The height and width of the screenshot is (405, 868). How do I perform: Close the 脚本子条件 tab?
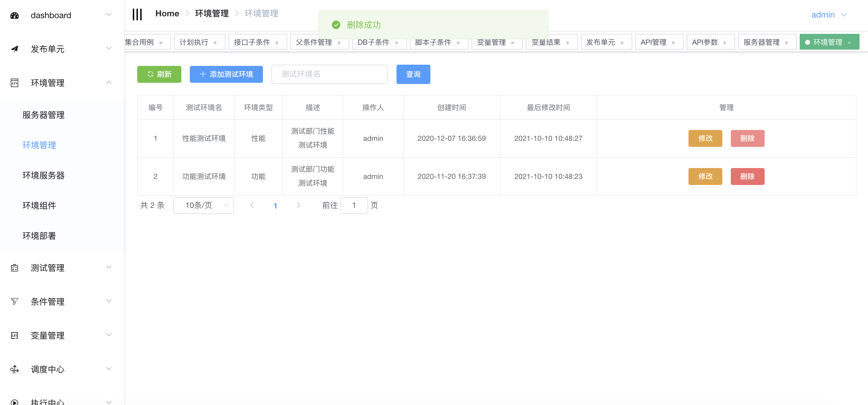(458, 43)
